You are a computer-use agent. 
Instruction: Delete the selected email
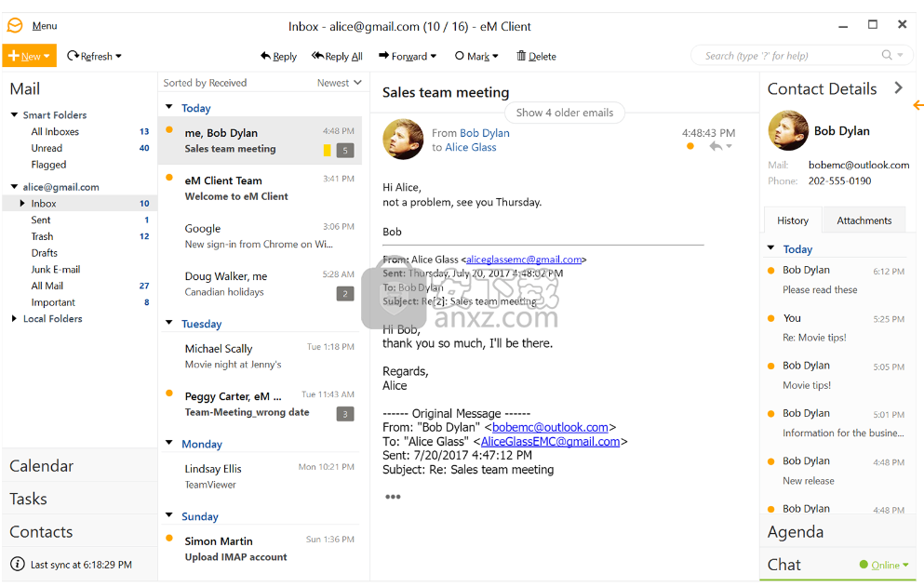coord(536,56)
